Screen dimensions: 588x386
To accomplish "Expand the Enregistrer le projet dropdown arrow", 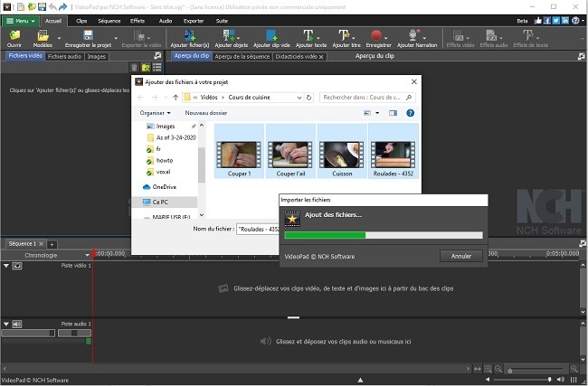I will pyautogui.click(x=116, y=38).
